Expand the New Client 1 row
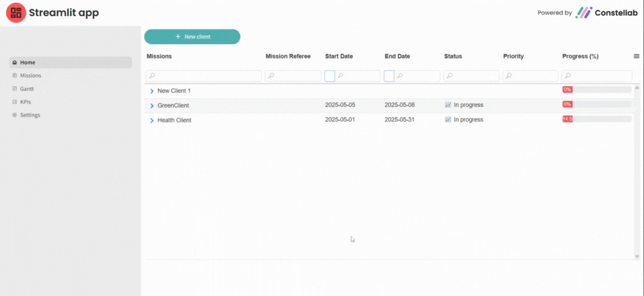This screenshot has width=644, height=296. tap(151, 91)
